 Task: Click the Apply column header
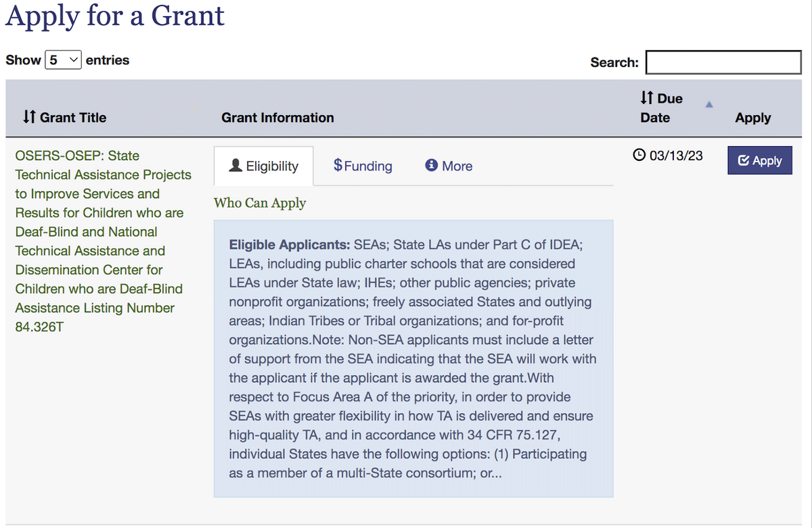pos(752,118)
